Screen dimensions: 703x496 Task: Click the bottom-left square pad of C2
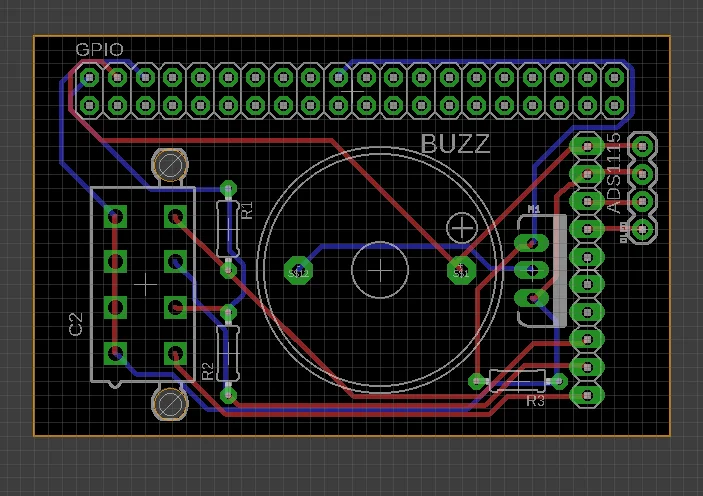point(115,353)
